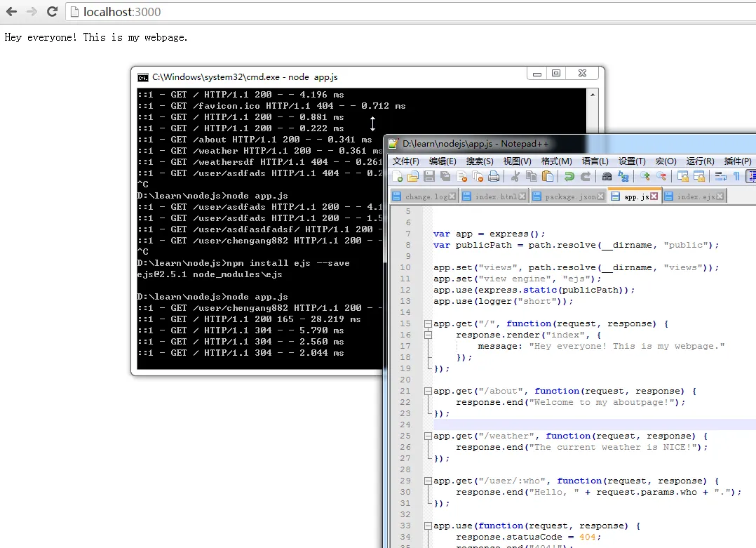Viewport: 756px width, 548px height.
Task: Go back in the browser
Action: [11, 12]
